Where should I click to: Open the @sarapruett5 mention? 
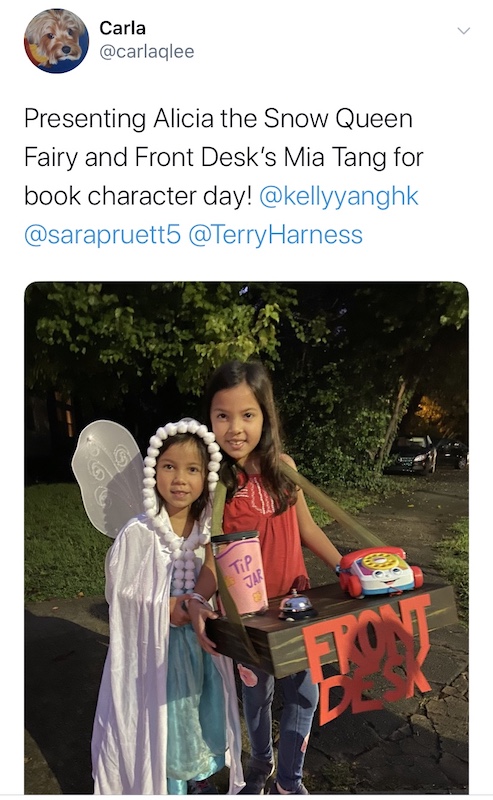click(103, 235)
